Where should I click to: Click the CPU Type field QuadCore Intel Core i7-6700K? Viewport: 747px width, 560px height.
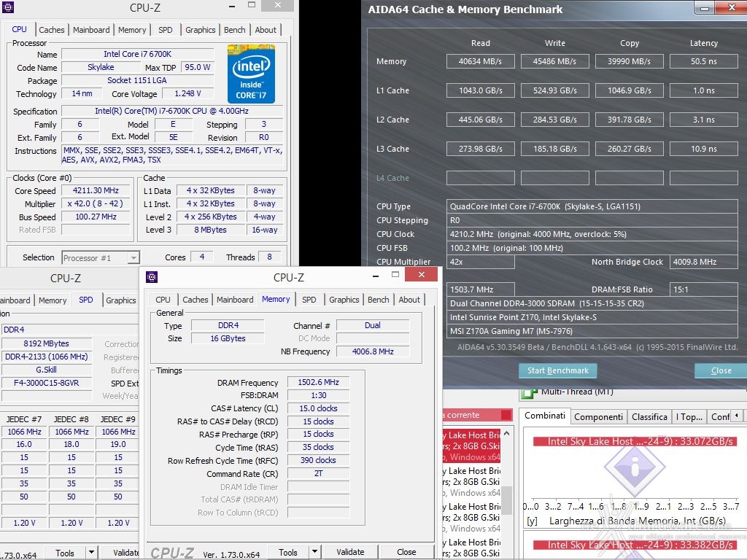592,206
